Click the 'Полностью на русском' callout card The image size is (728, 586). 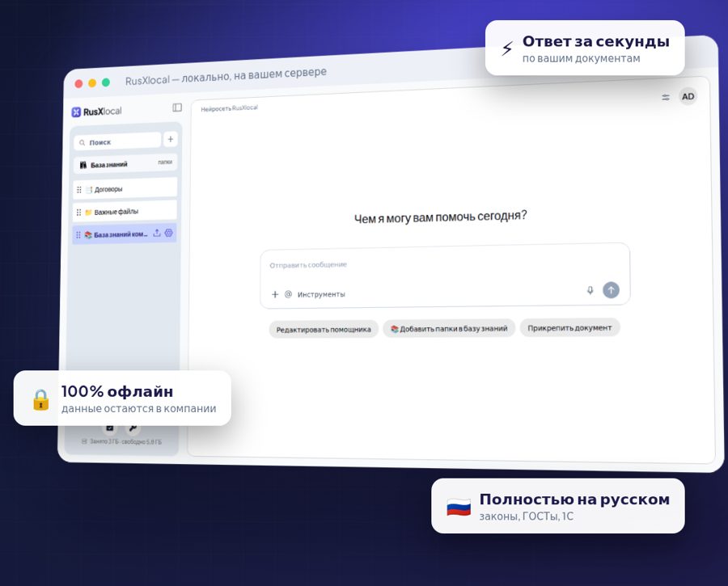(x=558, y=506)
